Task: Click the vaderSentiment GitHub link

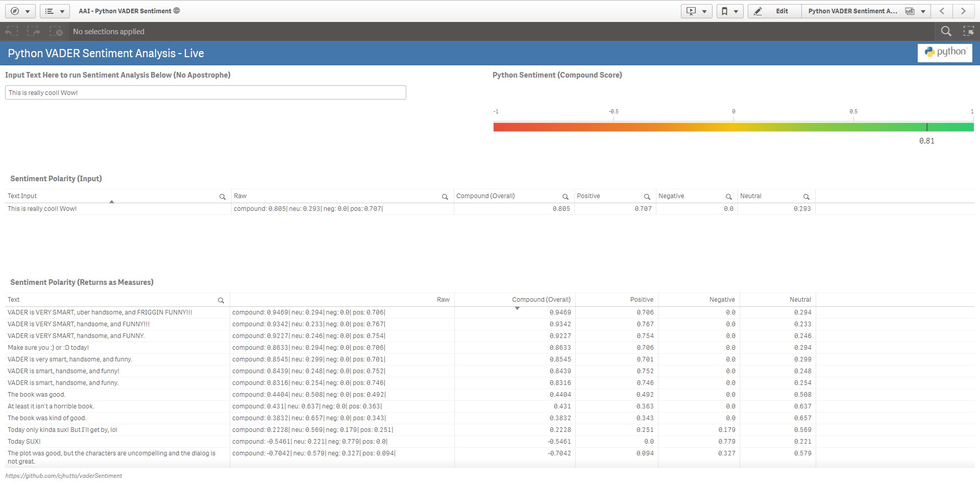Action: 64,476
